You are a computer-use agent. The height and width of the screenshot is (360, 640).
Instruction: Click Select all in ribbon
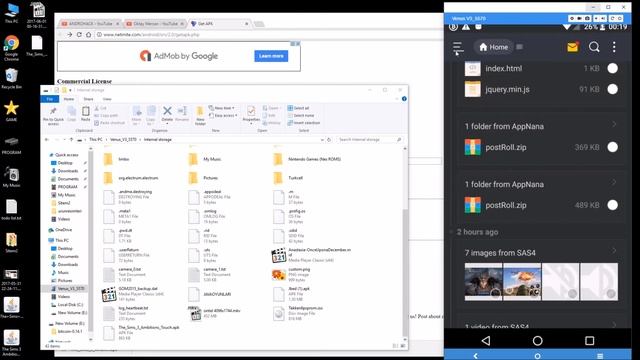[299, 108]
